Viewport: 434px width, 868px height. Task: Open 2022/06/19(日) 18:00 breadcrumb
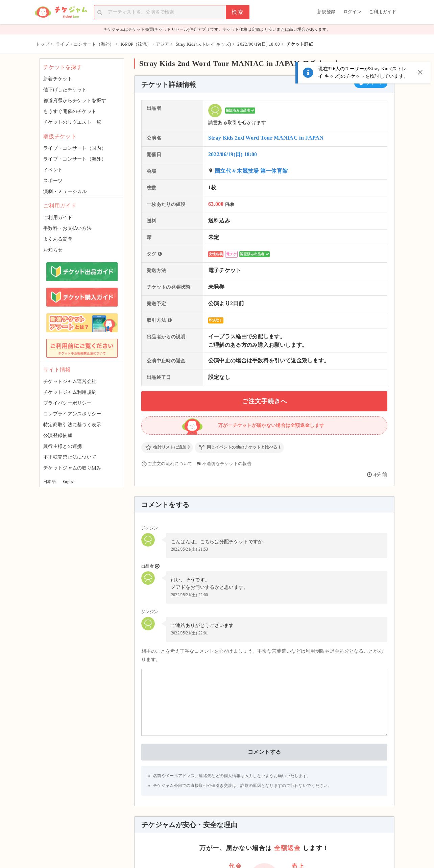click(258, 44)
